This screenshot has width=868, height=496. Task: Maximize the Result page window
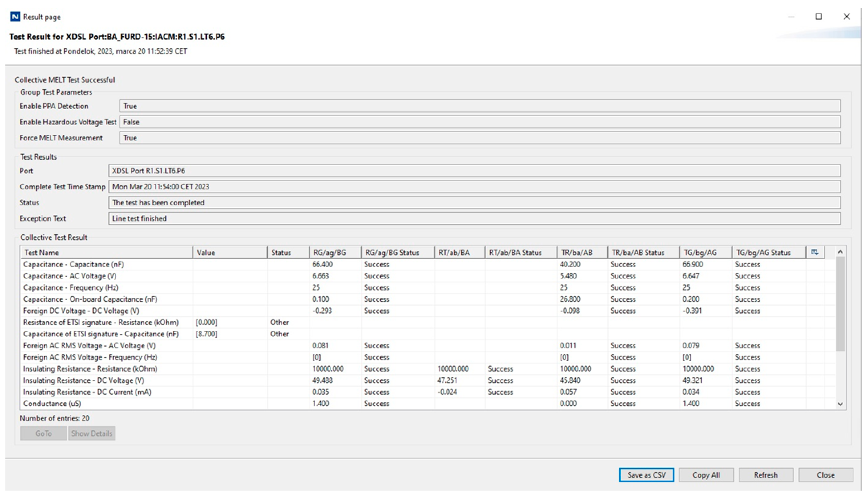coord(818,17)
